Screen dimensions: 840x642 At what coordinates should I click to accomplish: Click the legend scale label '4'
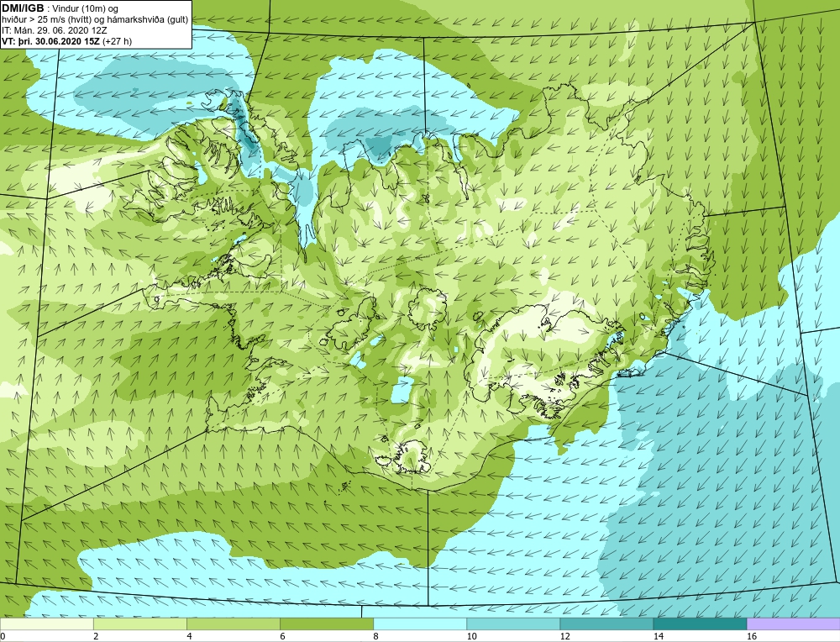(x=189, y=636)
